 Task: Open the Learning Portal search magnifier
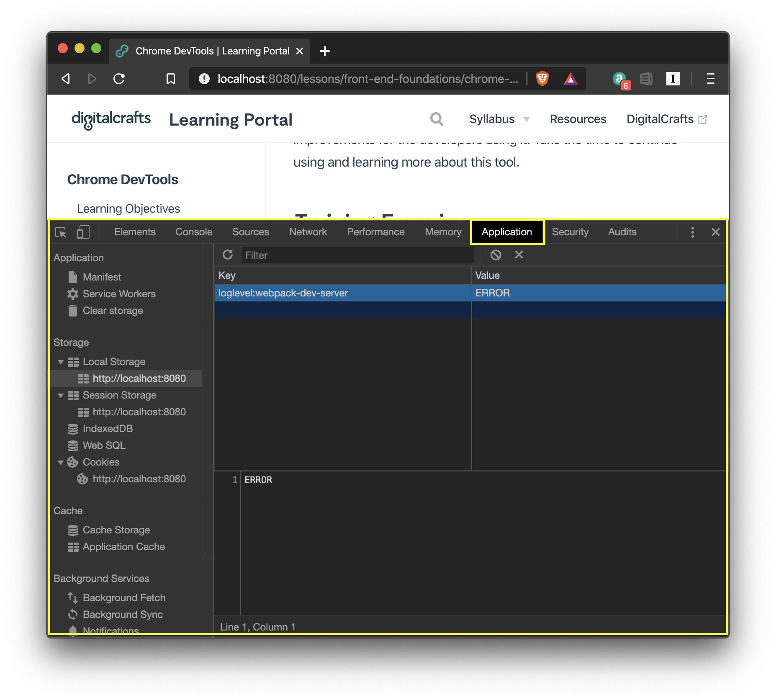coord(437,119)
